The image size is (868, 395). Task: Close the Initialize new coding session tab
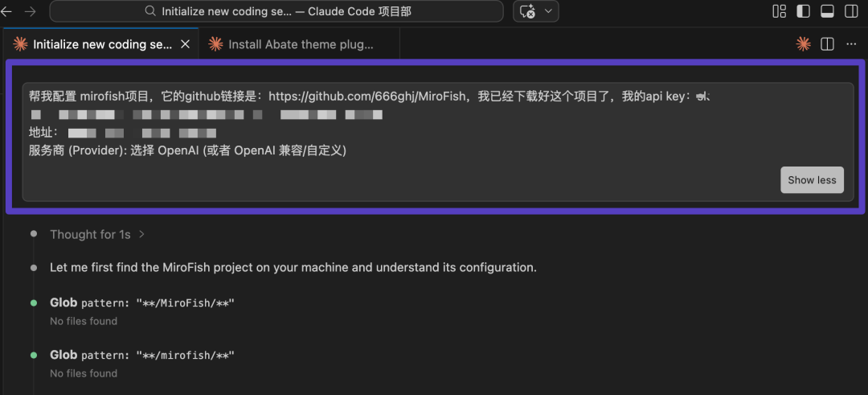coord(186,44)
